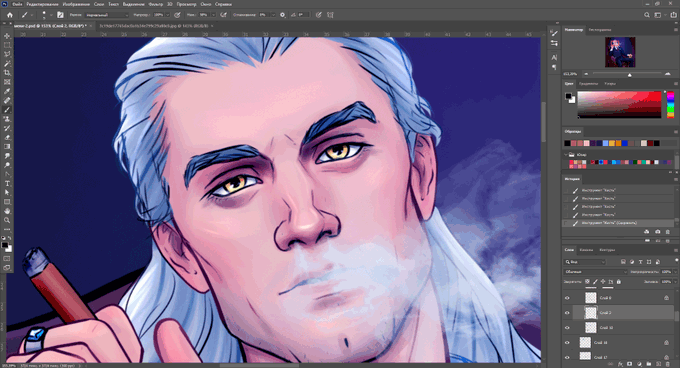680x368 pixels.
Task: Select the Magic Wand tool
Action: 7,64
